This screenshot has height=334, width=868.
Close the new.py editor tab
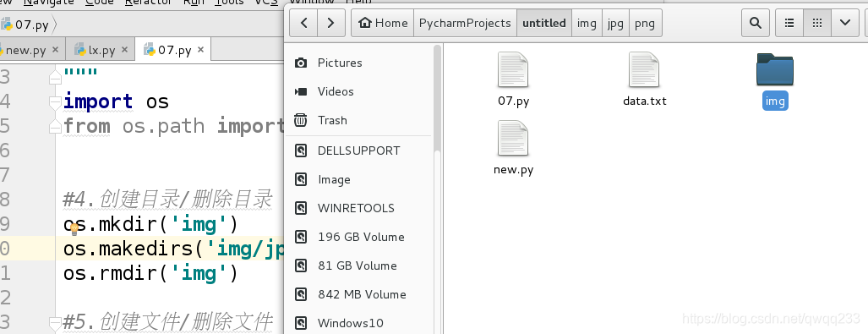click(x=55, y=50)
